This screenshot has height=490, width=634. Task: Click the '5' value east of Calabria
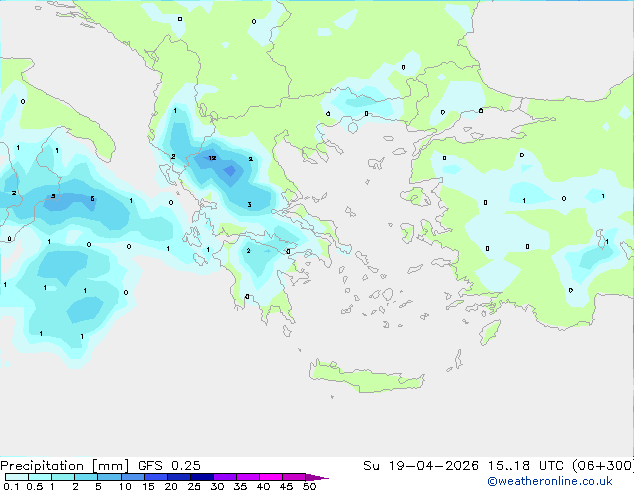click(x=92, y=199)
